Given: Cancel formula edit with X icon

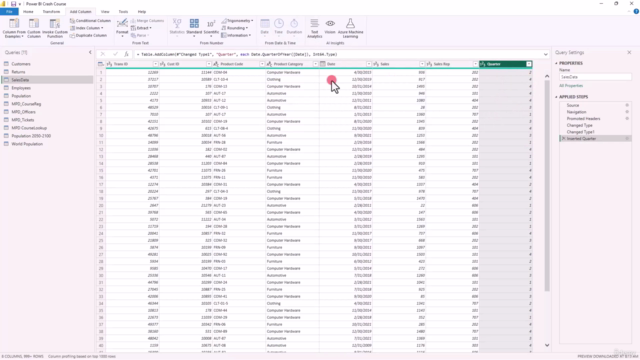Looking at the screenshot, I should pos(103,54).
